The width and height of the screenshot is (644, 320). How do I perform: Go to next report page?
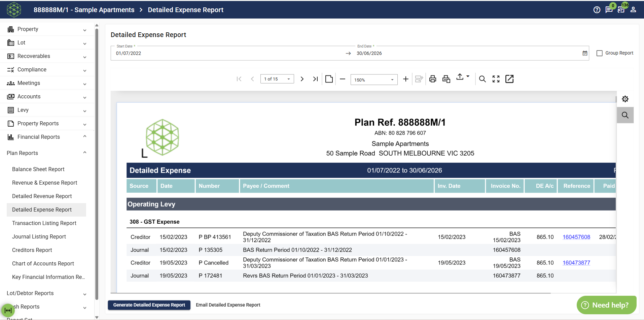[x=302, y=79]
